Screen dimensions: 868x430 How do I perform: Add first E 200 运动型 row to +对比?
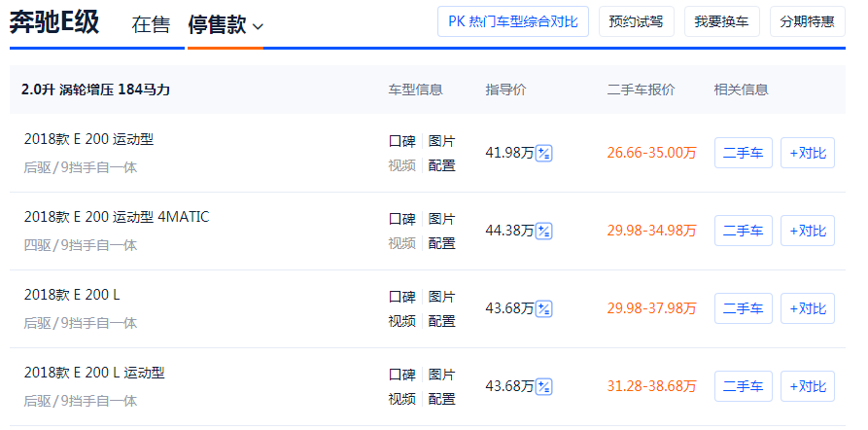(x=808, y=153)
